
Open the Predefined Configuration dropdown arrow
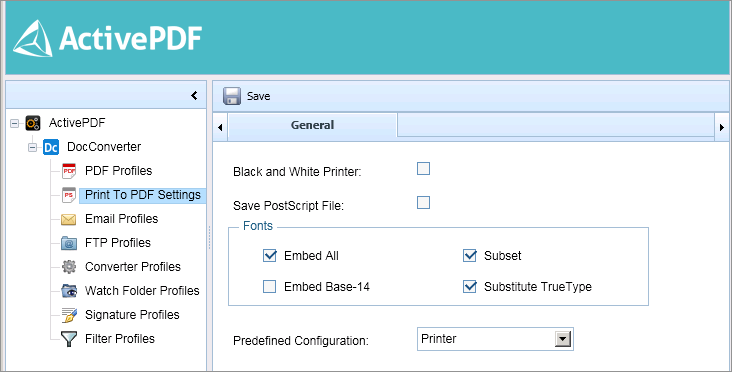563,339
